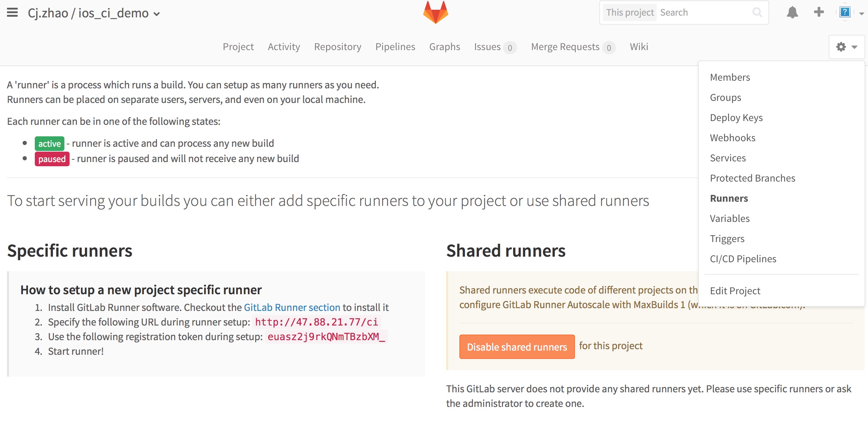Select the Variables menu item

coord(729,218)
